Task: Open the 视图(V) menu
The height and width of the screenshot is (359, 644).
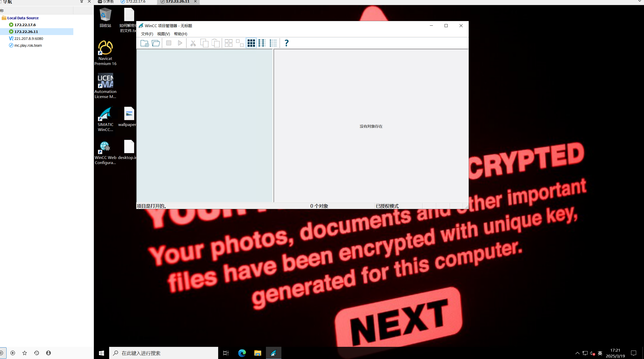Action: tap(163, 34)
